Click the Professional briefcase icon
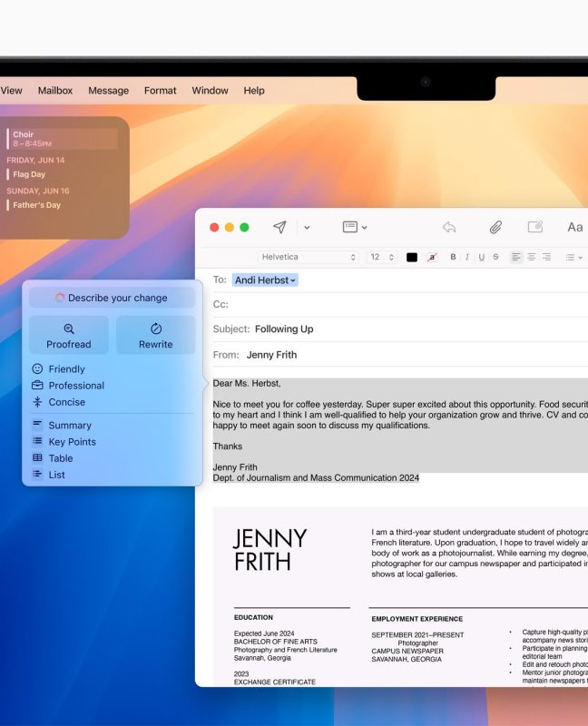This screenshot has height=726, width=588. [x=37, y=385]
